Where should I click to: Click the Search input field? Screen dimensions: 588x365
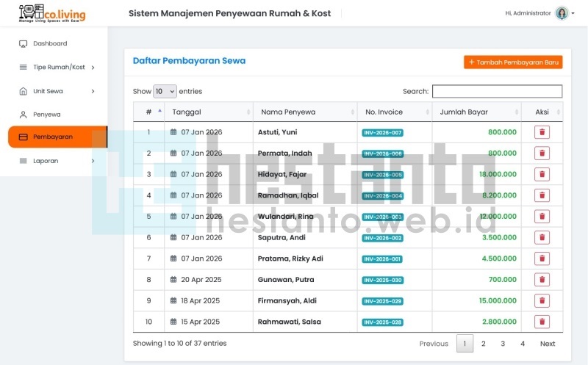pyautogui.click(x=497, y=92)
